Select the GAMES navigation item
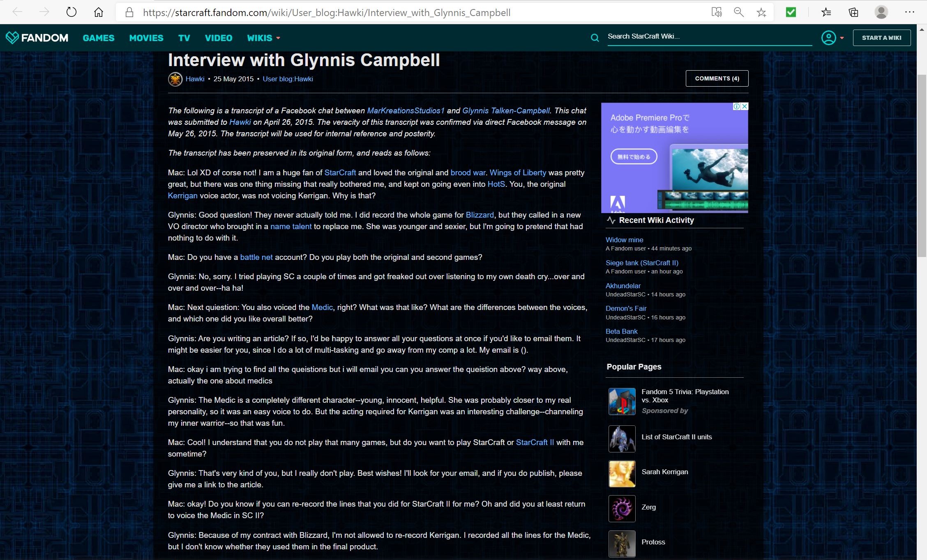Image resolution: width=927 pixels, height=560 pixels. (98, 38)
